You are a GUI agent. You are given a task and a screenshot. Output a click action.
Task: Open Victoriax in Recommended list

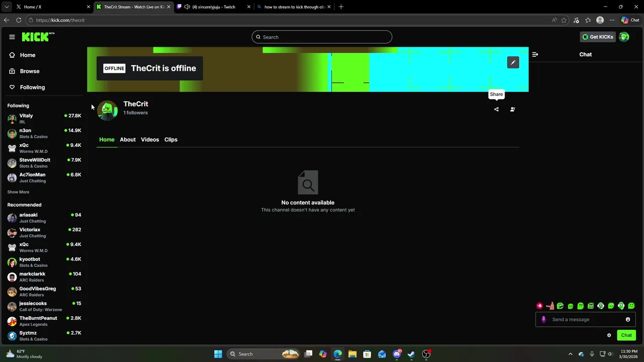click(44, 232)
